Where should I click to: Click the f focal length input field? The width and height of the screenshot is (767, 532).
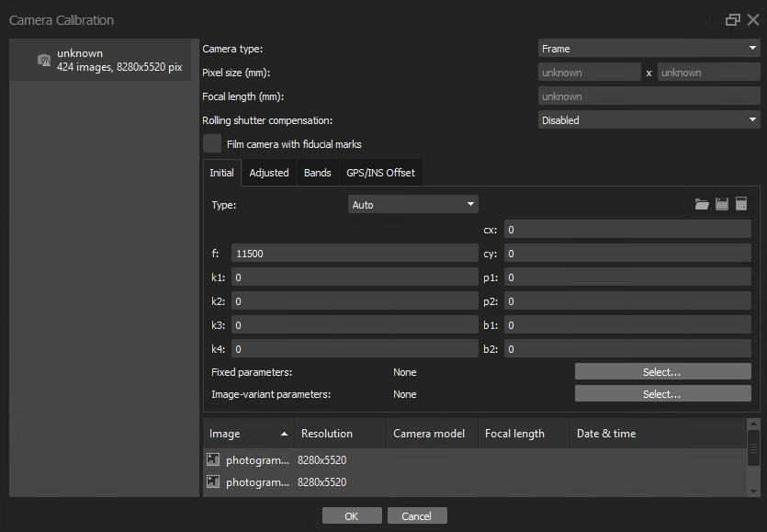(354, 254)
